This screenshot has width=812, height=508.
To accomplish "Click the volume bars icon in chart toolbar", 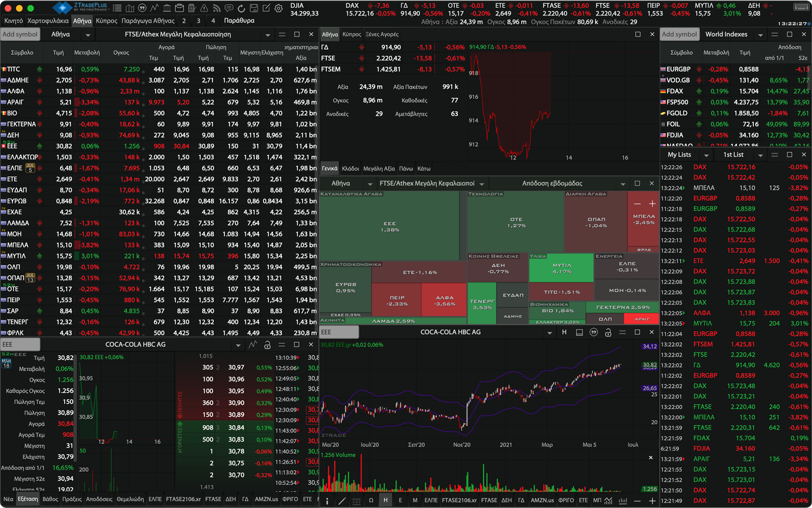I will click(623, 501).
